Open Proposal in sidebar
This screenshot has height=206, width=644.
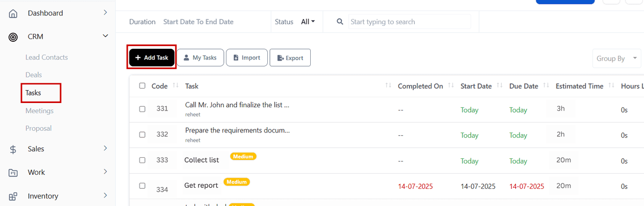point(39,128)
